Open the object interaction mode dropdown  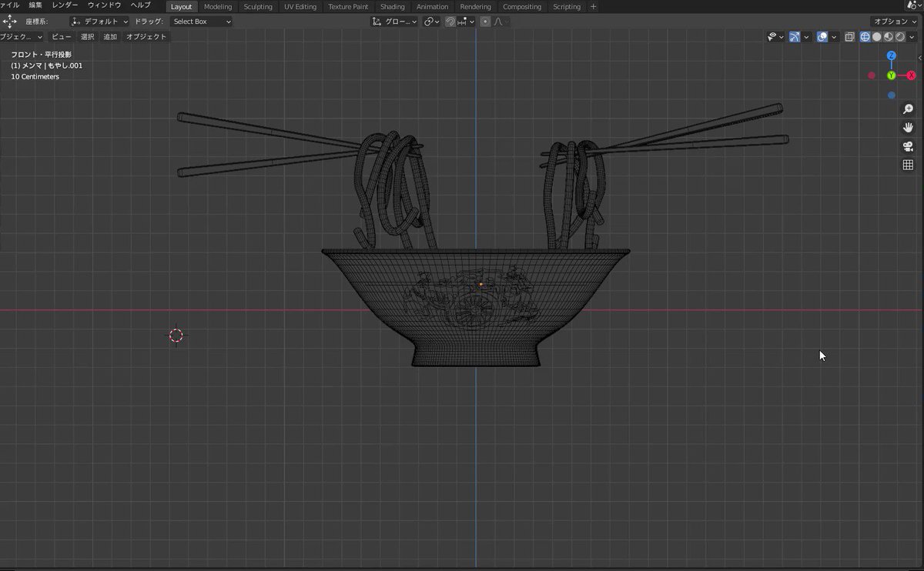22,36
